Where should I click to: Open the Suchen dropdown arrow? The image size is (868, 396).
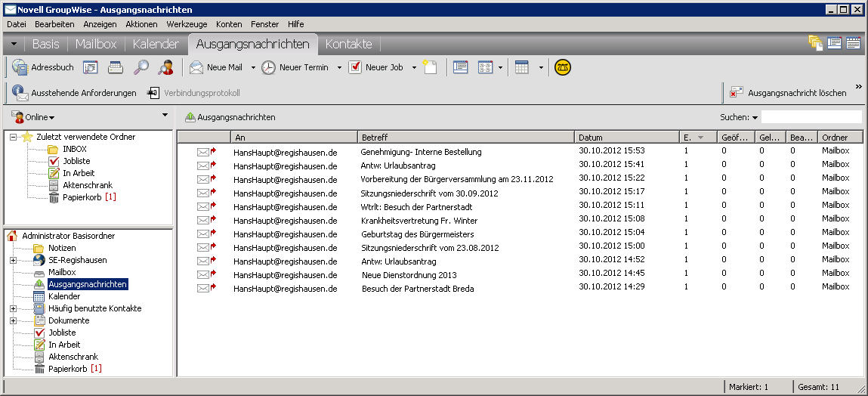[x=755, y=118]
